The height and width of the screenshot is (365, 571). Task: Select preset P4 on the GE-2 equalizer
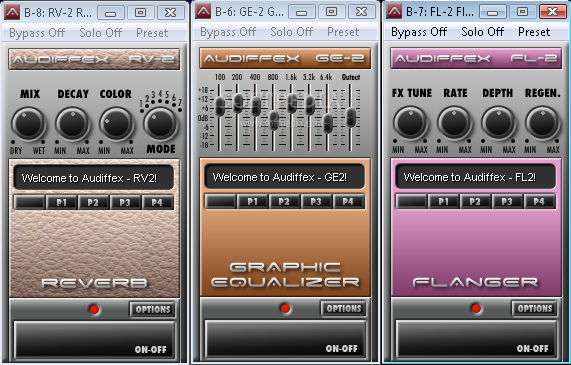point(348,201)
